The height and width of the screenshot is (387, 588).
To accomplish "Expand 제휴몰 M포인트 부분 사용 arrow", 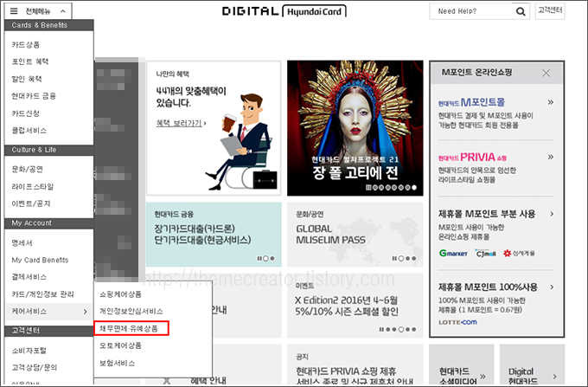I will coord(552,214).
